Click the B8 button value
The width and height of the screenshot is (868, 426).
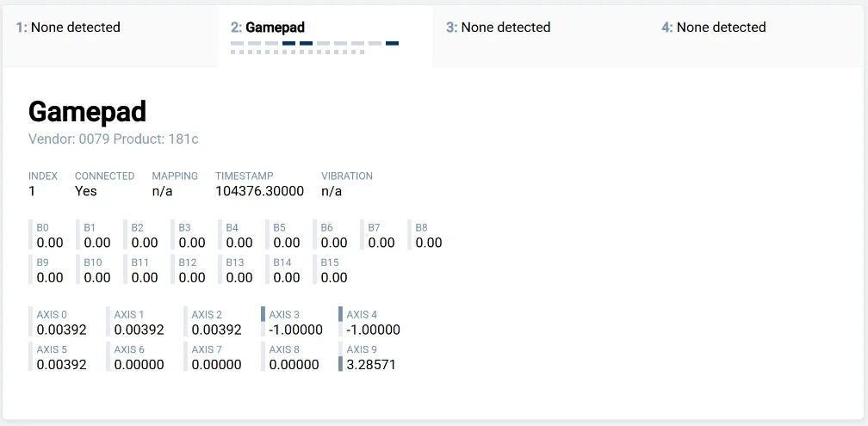click(429, 243)
